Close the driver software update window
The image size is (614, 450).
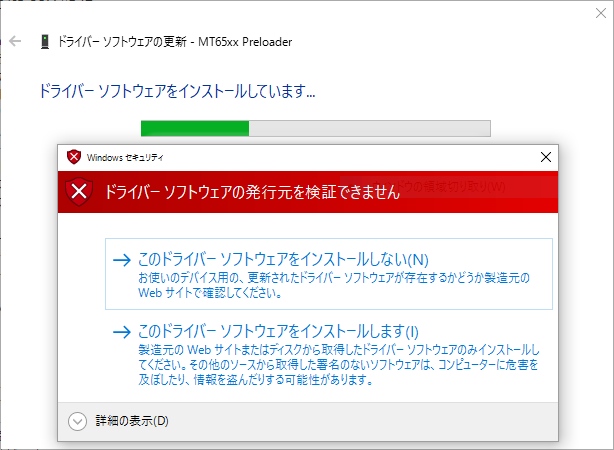tap(601, 13)
